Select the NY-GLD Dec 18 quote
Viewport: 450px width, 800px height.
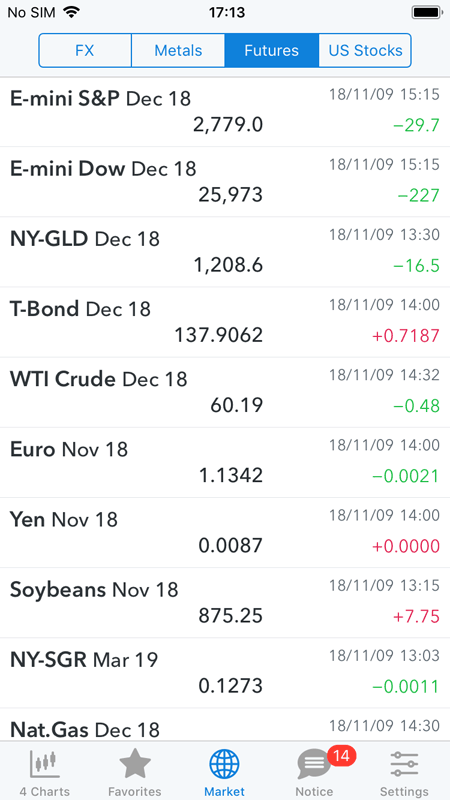(225, 252)
